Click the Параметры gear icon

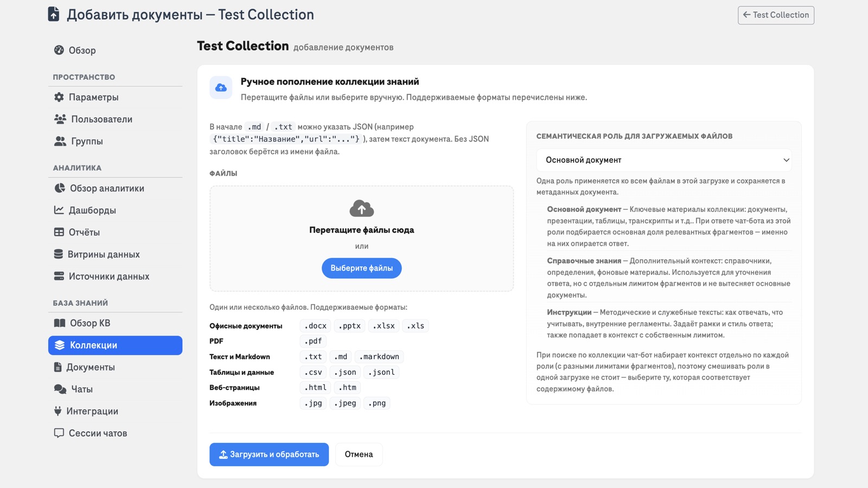tap(59, 97)
